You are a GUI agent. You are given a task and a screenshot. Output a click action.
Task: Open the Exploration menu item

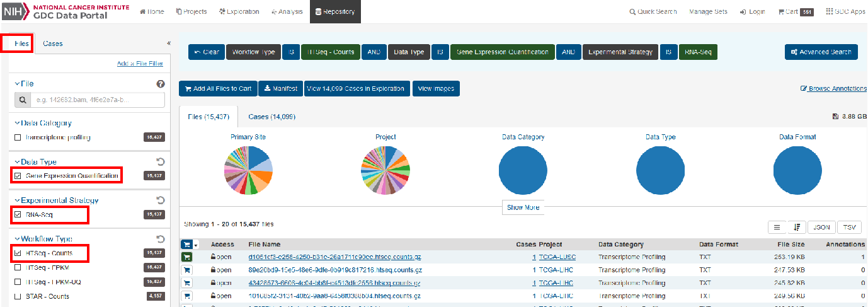pos(239,11)
